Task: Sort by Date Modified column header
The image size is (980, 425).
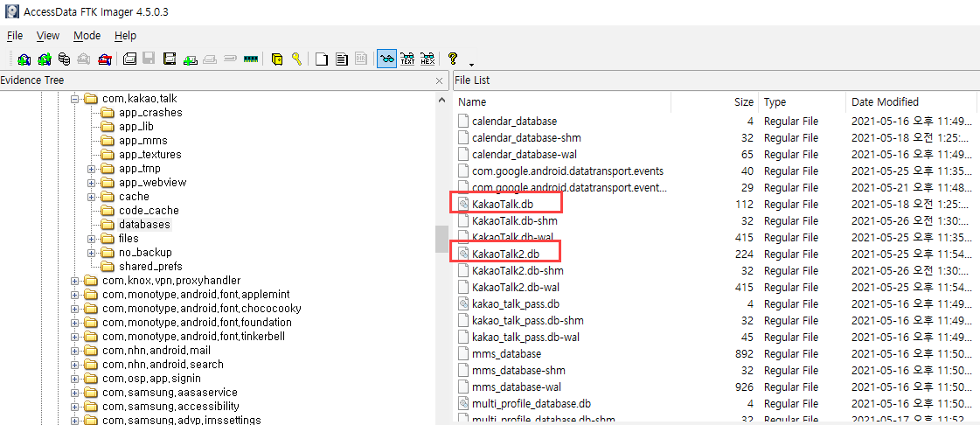Action: (x=911, y=101)
